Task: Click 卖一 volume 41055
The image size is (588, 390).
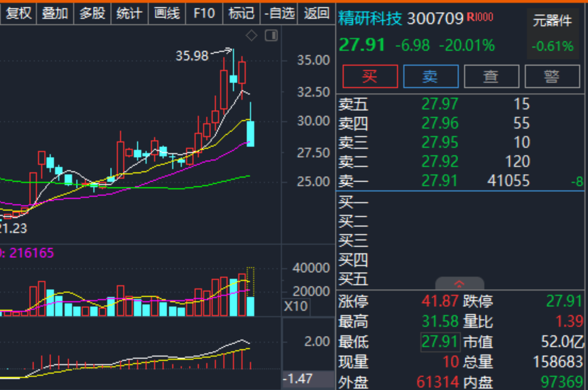Action: 508,181
